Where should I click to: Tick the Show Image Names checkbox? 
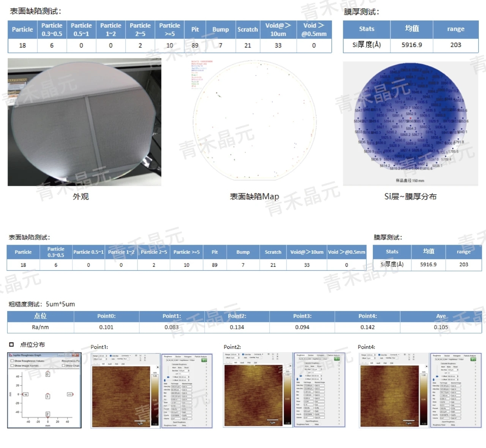12,366
